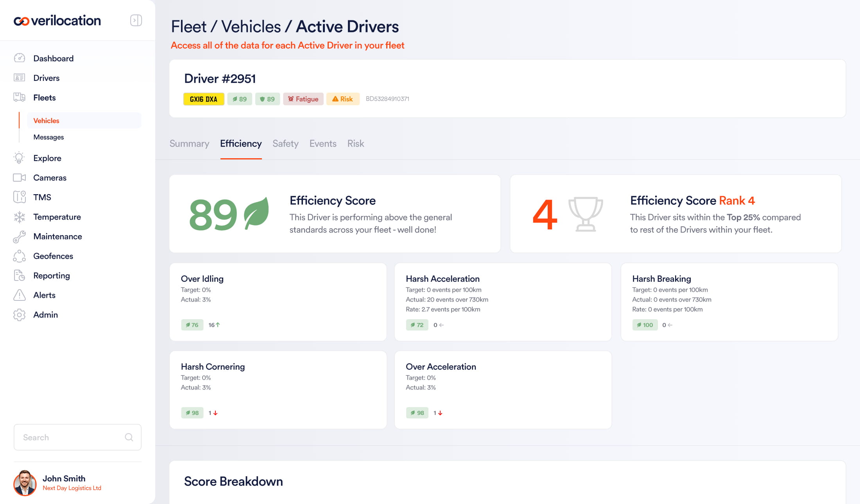The width and height of the screenshot is (860, 504).
Task: Switch to the Safety tab
Action: pyautogui.click(x=285, y=143)
